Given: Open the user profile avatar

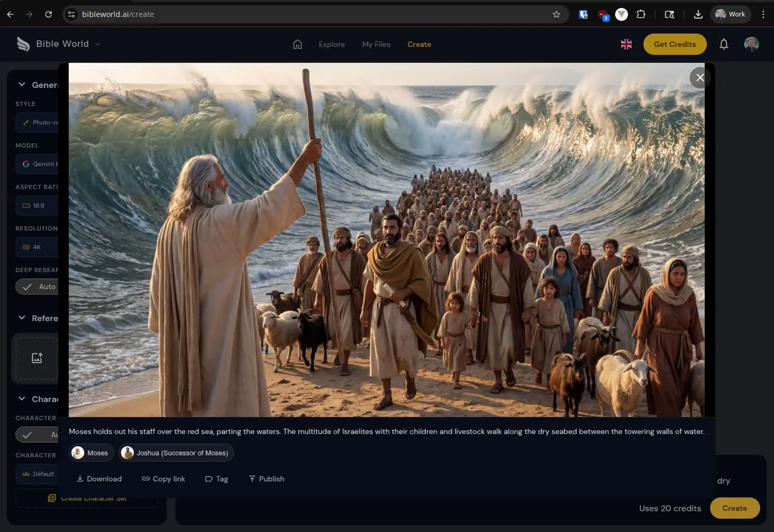Looking at the screenshot, I should (751, 44).
